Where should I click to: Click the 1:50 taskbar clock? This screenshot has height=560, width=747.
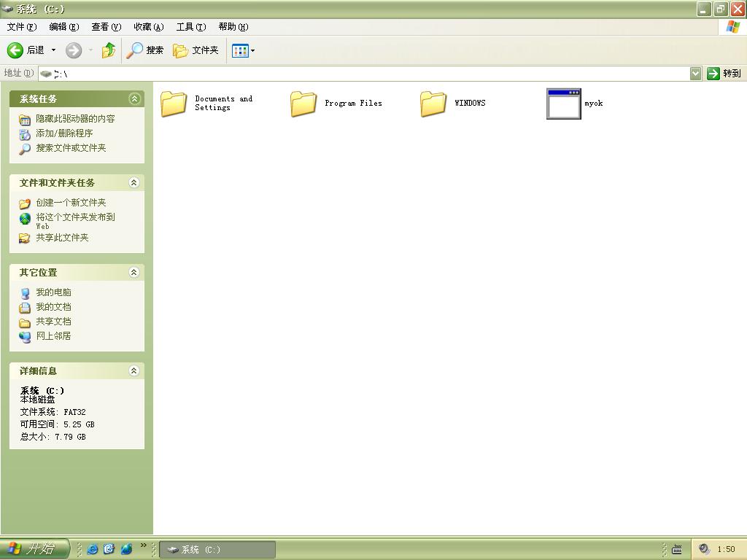tap(726, 549)
